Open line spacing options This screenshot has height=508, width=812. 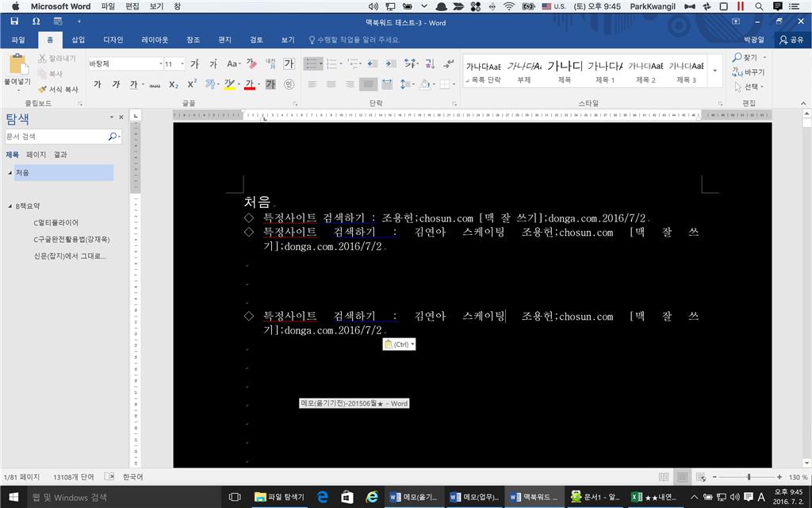pos(407,84)
